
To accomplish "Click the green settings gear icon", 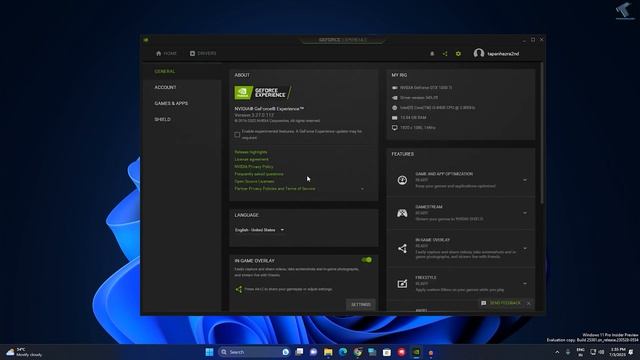I will [x=458, y=53].
